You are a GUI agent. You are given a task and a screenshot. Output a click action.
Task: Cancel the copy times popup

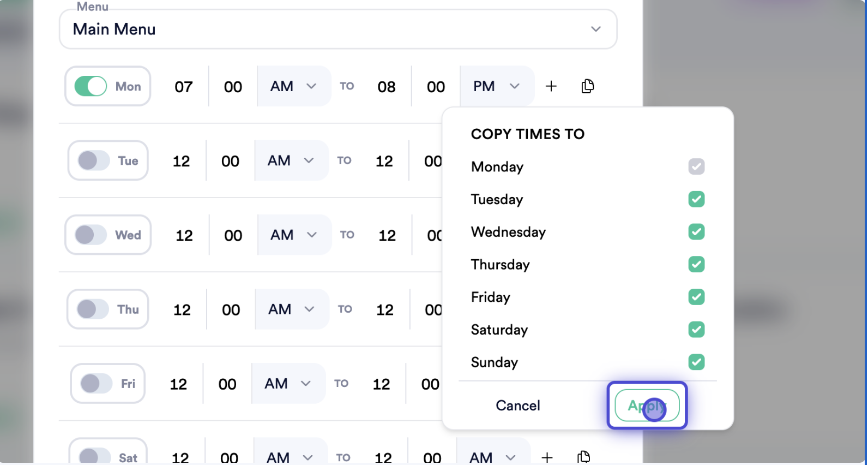518,406
